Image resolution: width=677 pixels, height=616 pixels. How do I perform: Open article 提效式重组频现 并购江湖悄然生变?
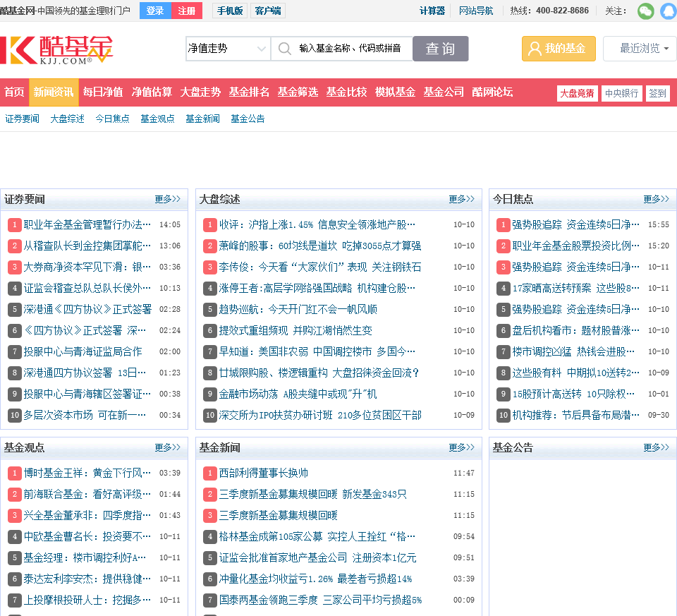coord(295,330)
